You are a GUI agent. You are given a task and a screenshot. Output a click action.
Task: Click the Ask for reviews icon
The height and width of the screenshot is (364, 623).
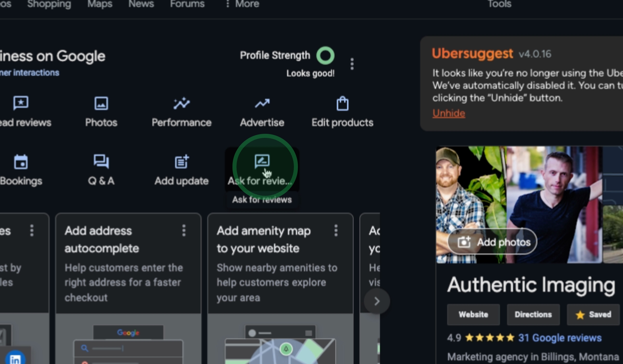tap(262, 161)
